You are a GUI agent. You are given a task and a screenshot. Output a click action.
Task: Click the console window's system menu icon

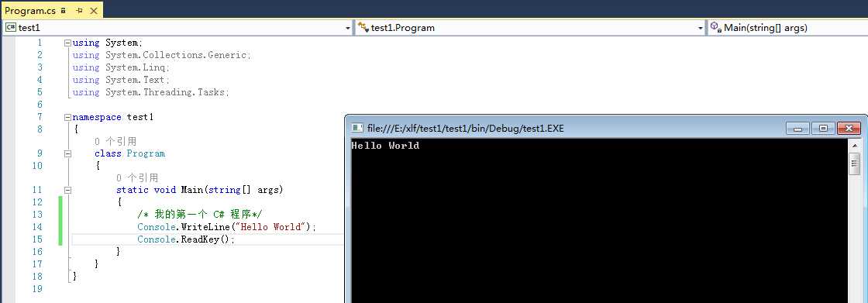coord(357,128)
